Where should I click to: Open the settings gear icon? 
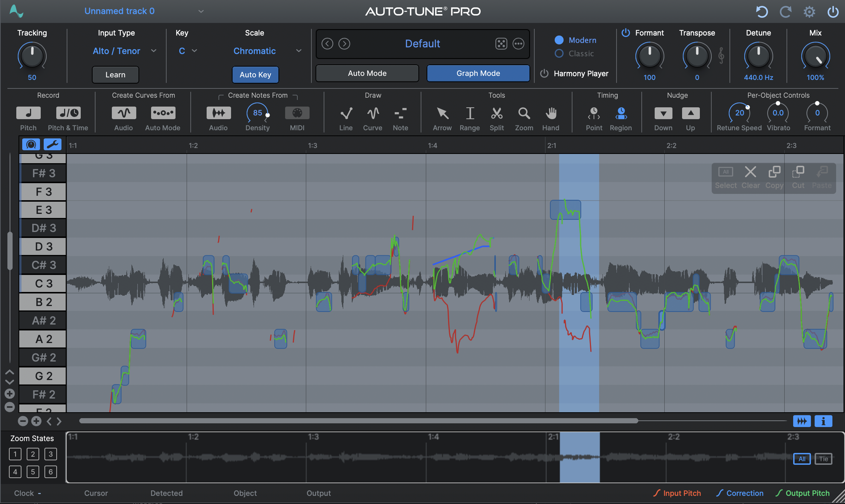click(x=809, y=12)
